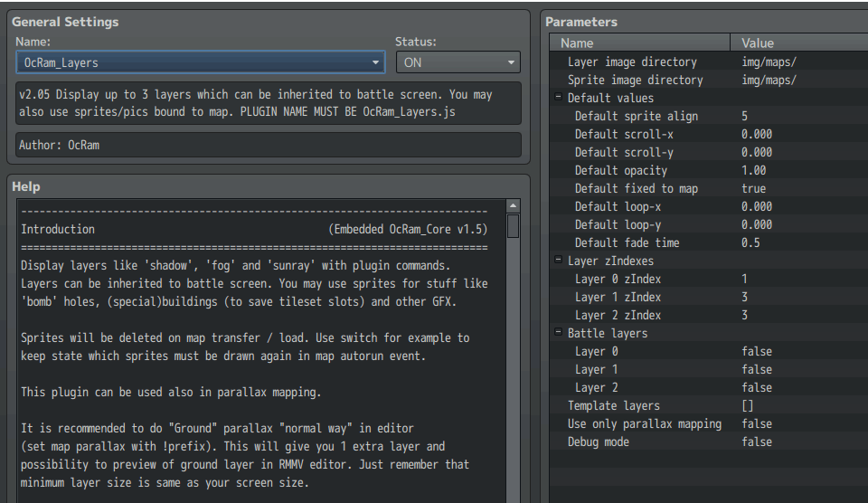Select the Use only parallax mapping parameter

pyautogui.click(x=709, y=423)
